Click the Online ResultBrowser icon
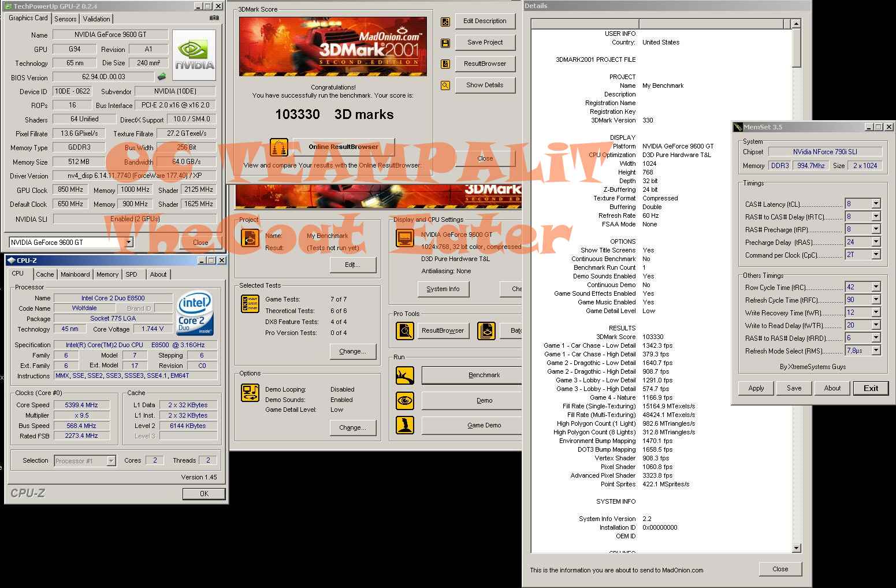 (x=279, y=147)
